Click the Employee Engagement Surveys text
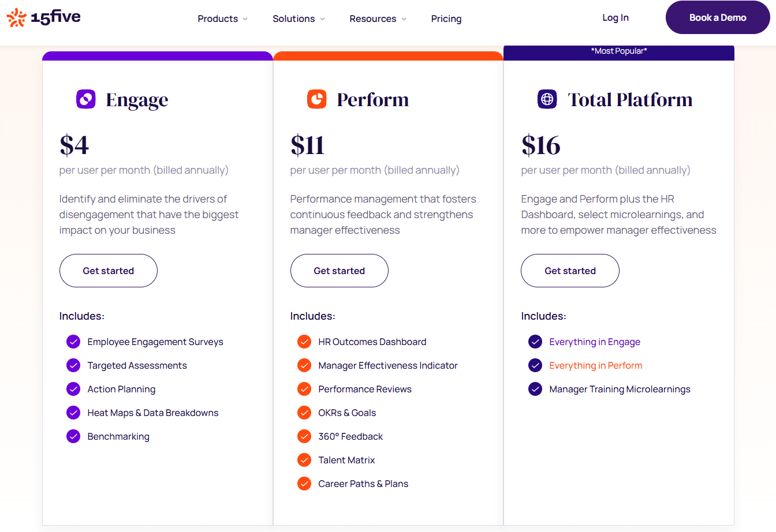776x532 pixels. [155, 342]
